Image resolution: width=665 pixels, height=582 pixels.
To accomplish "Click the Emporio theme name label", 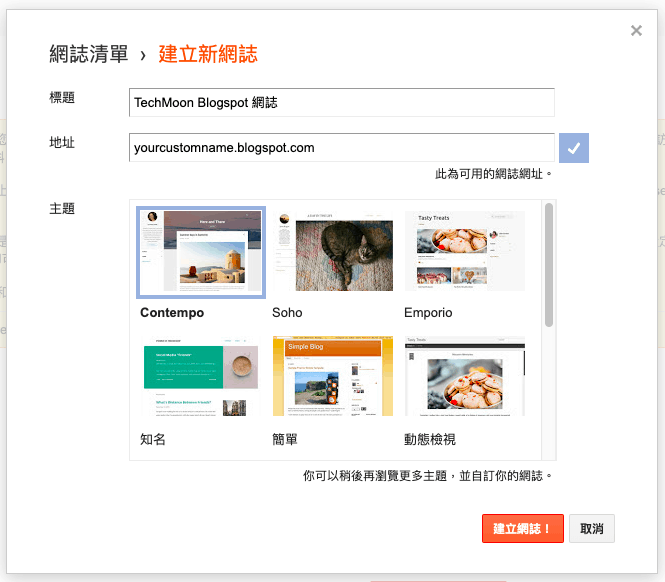I will [428, 313].
